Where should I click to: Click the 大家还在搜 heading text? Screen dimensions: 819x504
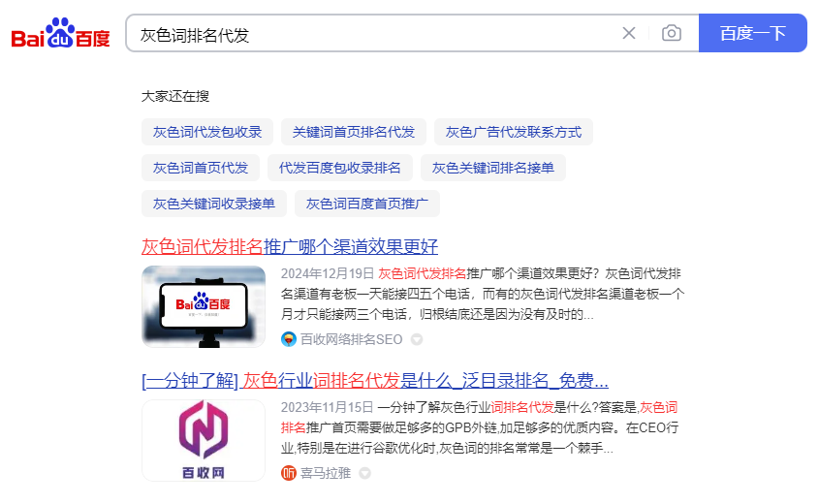pos(175,96)
